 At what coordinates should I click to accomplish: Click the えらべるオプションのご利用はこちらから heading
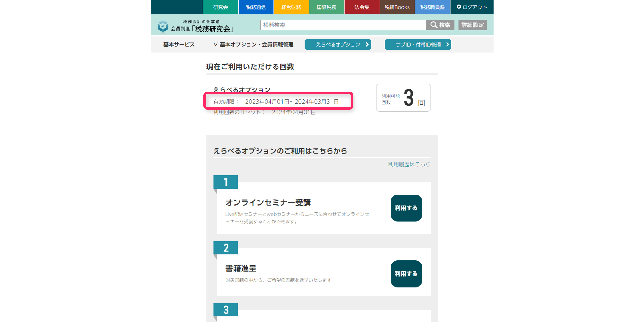coord(280,151)
